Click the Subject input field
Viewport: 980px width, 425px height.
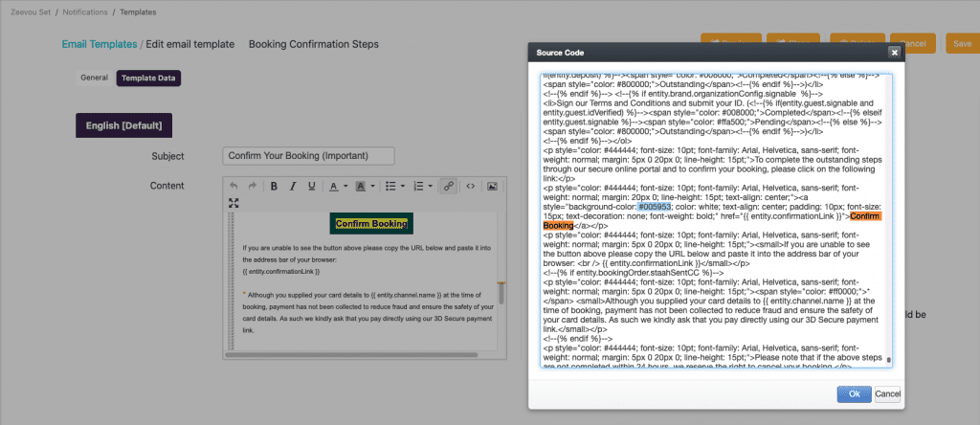point(308,156)
